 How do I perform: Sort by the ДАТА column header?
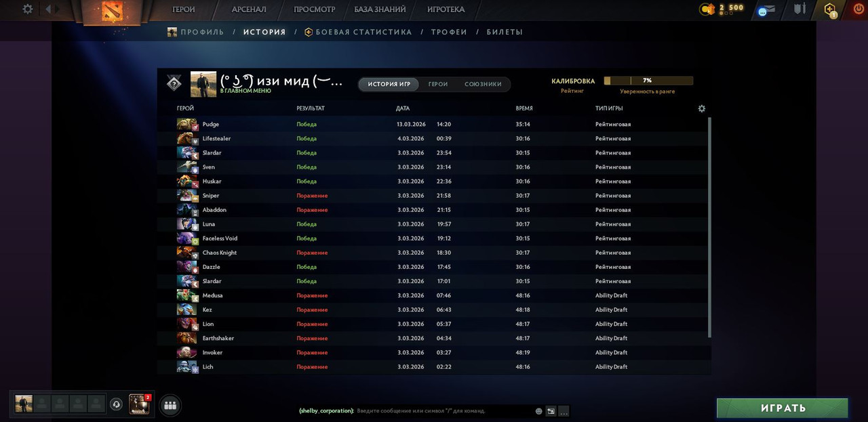coord(403,108)
